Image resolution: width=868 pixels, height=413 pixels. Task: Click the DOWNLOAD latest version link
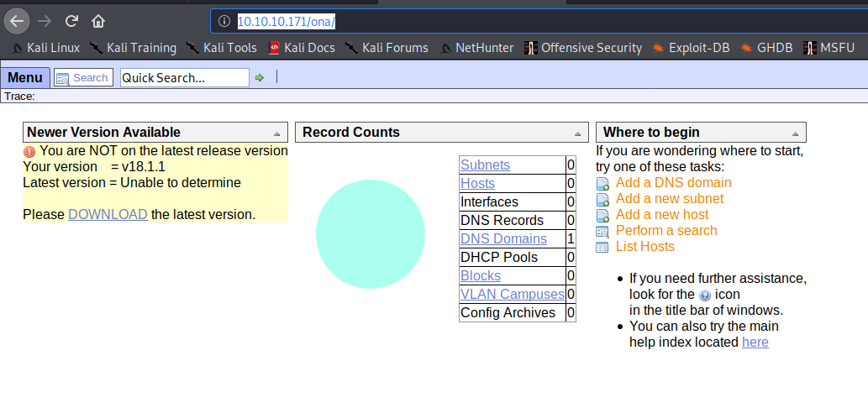click(108, 214)
